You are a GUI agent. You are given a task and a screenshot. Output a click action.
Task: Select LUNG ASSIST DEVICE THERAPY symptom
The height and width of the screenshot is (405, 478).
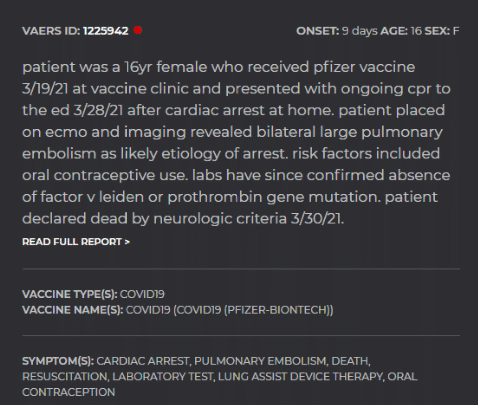[300, 377]
